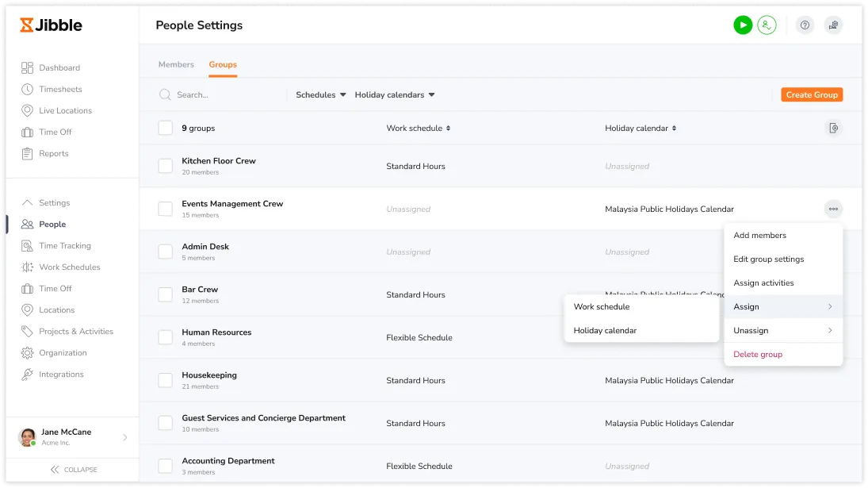The height and width of the screenshot is (488, 868).
Task: Toggle the select all groups checkbox
Action: (x=165, y=129)
